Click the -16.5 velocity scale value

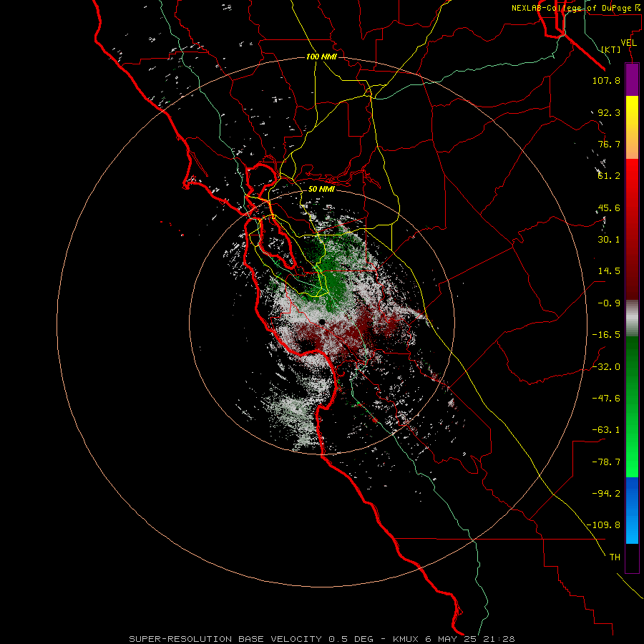click(606, 335)
